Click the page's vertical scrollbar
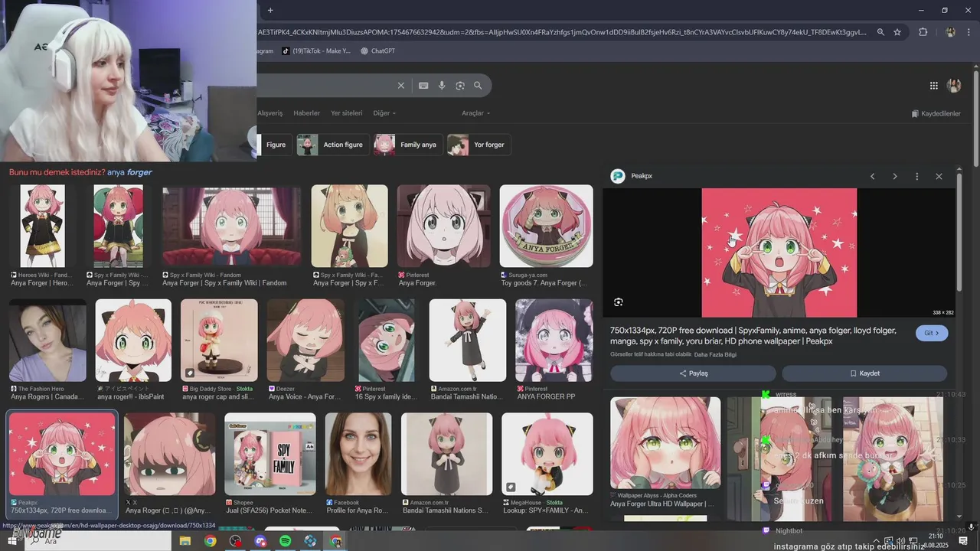Screen dimensions: 980x551 [x=975, y=119]
